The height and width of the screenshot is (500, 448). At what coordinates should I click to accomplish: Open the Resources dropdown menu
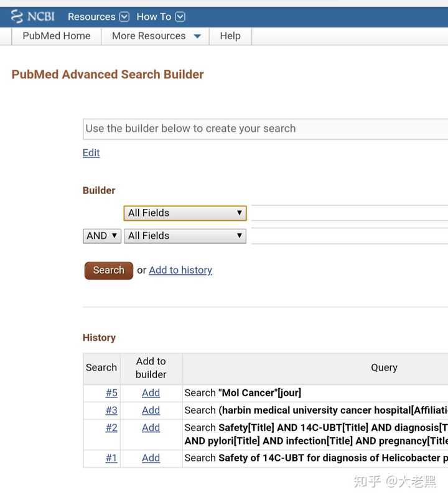[98, 17]
